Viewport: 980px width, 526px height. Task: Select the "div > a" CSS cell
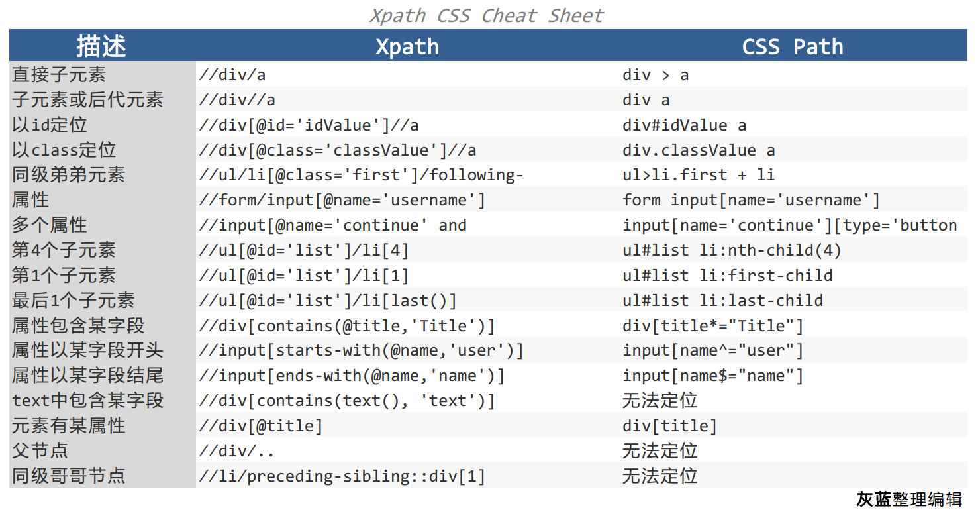tap(656, 75)
